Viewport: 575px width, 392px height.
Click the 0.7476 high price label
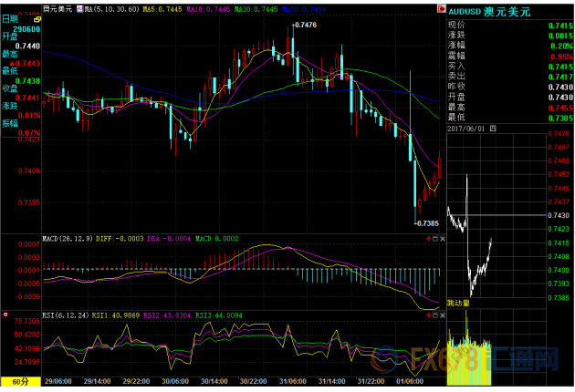click(305, 26)
